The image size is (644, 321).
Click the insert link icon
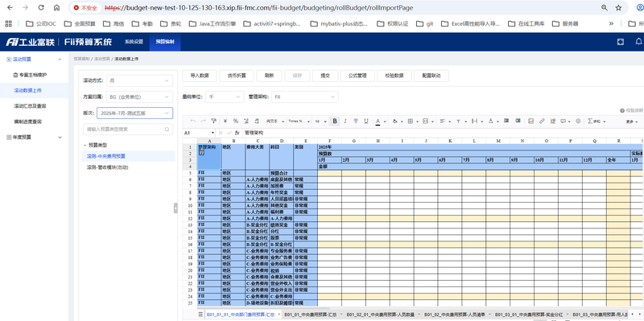(542, 121)
